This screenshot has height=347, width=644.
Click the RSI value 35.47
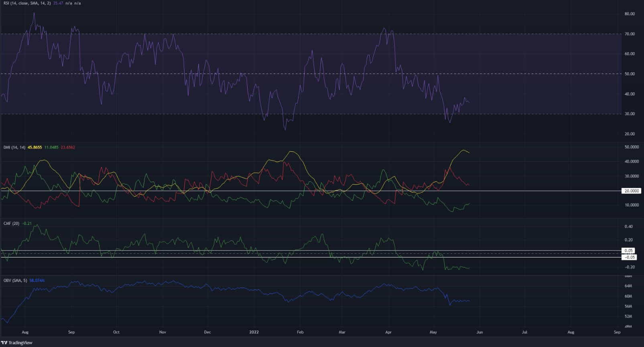click(x=58, y=3)
